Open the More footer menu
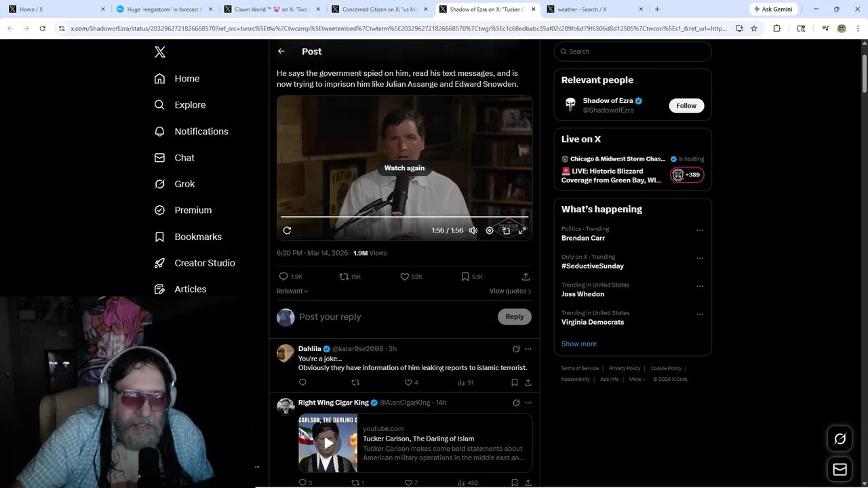The width and height of the screenshot is (868, 488). (637, 379)
